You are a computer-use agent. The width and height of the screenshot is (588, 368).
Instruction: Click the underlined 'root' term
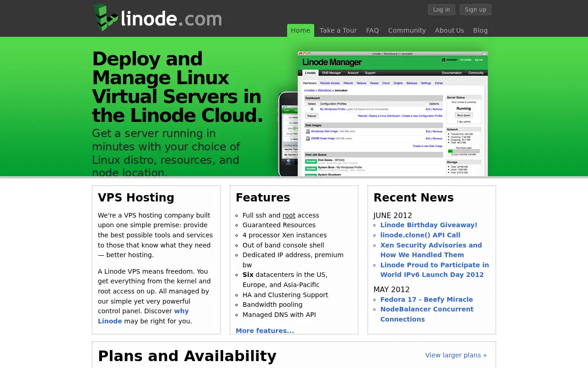pos(289,215)
